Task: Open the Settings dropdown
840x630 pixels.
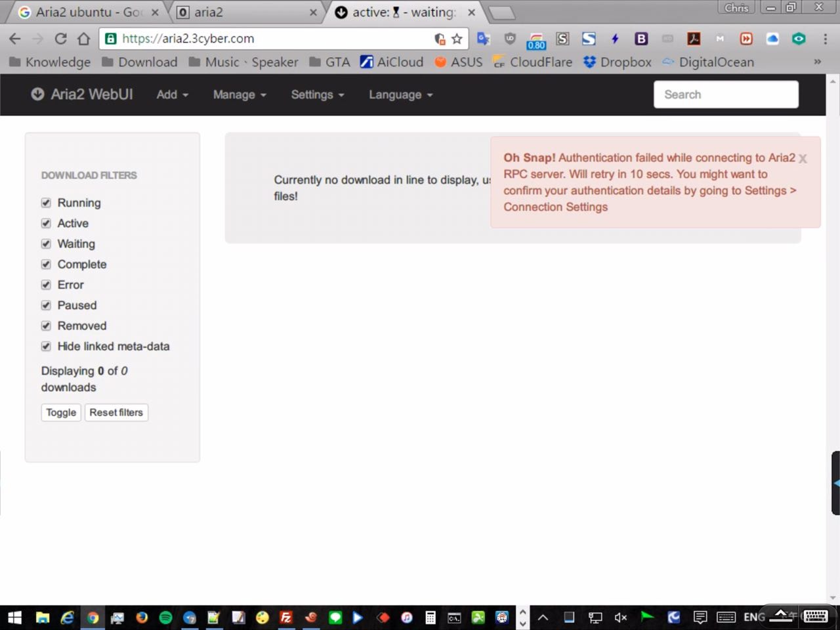Action: coord(317,94)
